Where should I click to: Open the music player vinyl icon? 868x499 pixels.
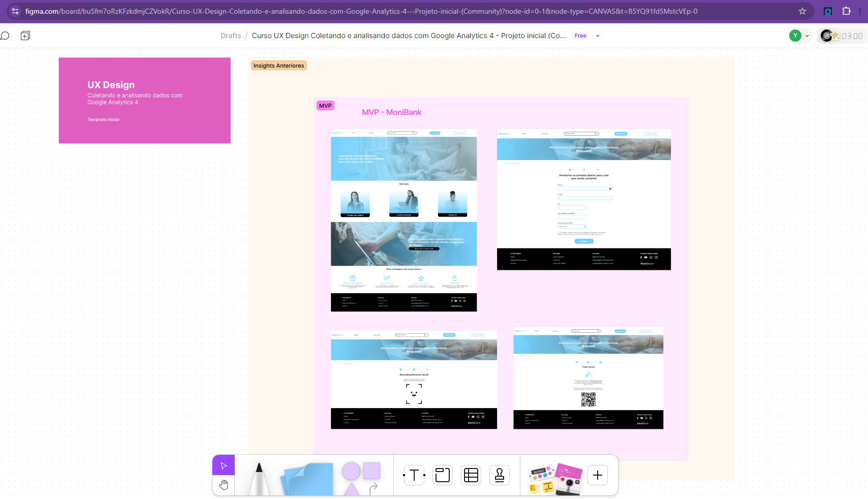coord(827,36)
